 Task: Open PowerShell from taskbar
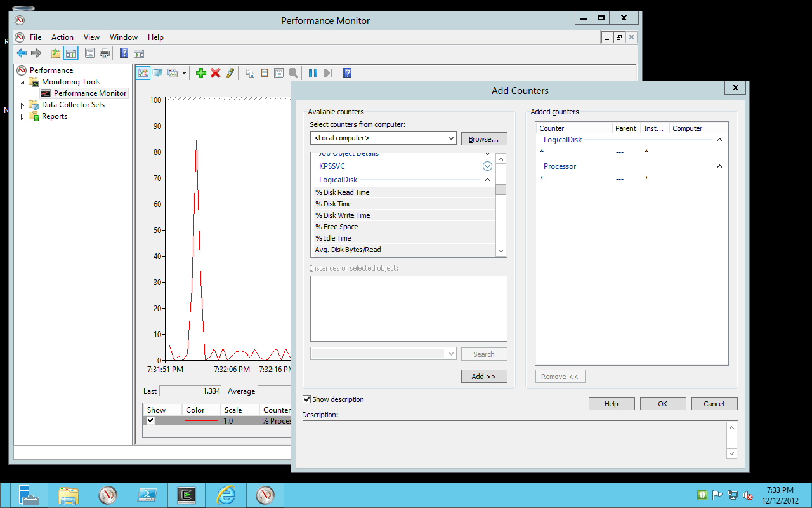(147, 495)
